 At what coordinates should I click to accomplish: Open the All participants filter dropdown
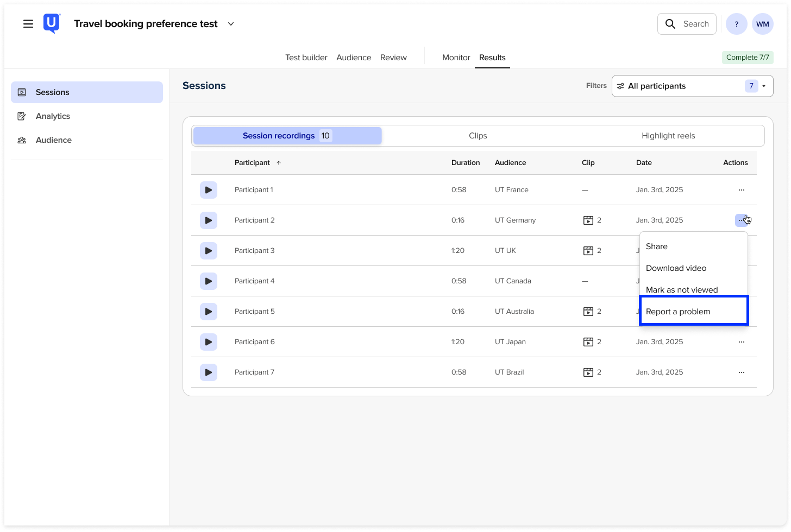point(692,86)
